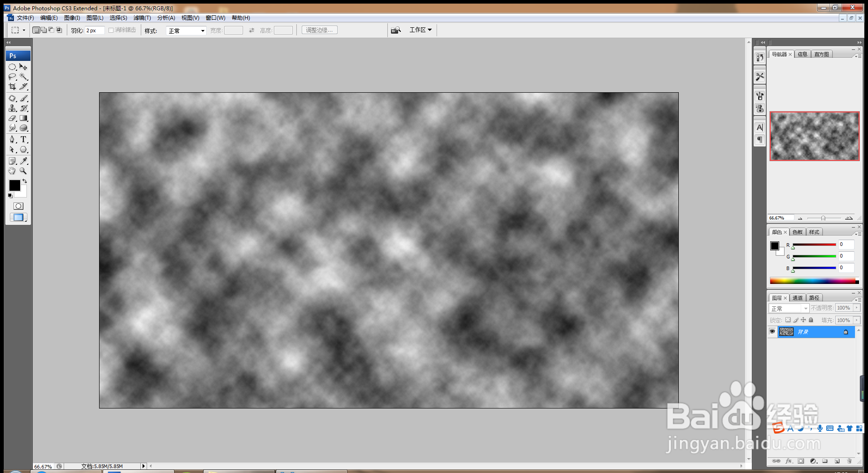The width and height of the screenshot is (868, 473).
Task: Select the Eyedropper tool
Action: point(23,161)
